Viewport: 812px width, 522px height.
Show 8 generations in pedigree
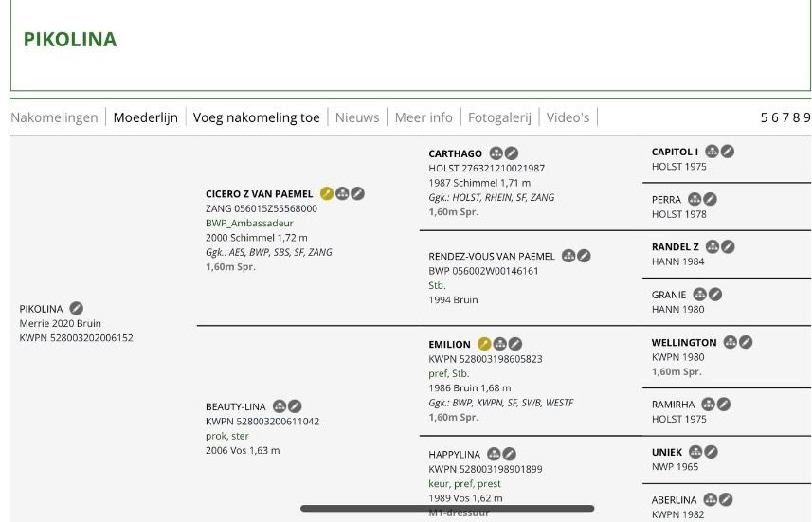797,117
